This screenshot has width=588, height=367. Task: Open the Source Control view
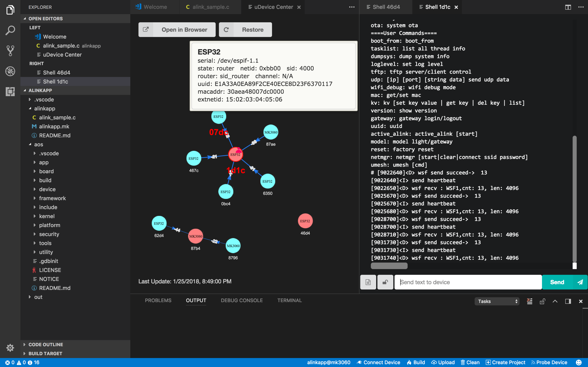10,50
